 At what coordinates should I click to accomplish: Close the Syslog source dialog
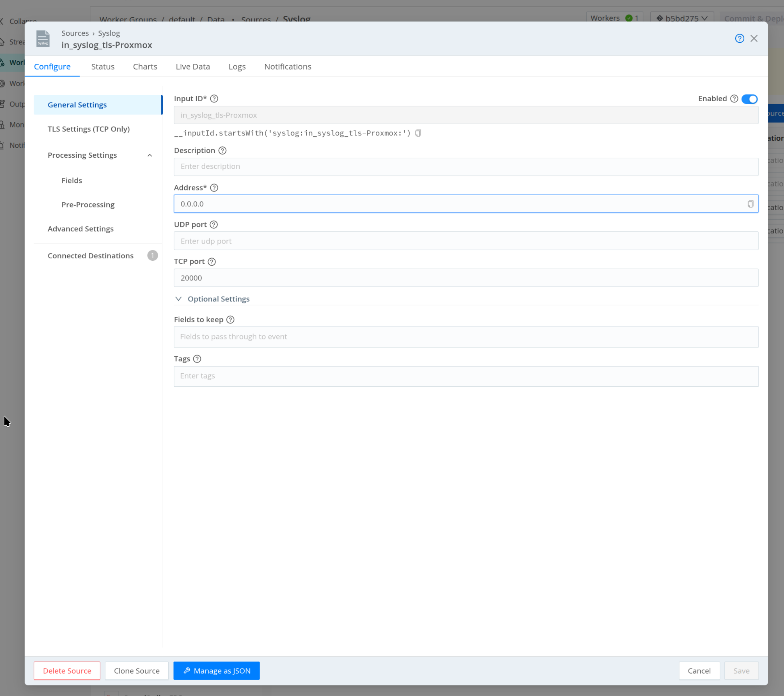coord(754,38)
